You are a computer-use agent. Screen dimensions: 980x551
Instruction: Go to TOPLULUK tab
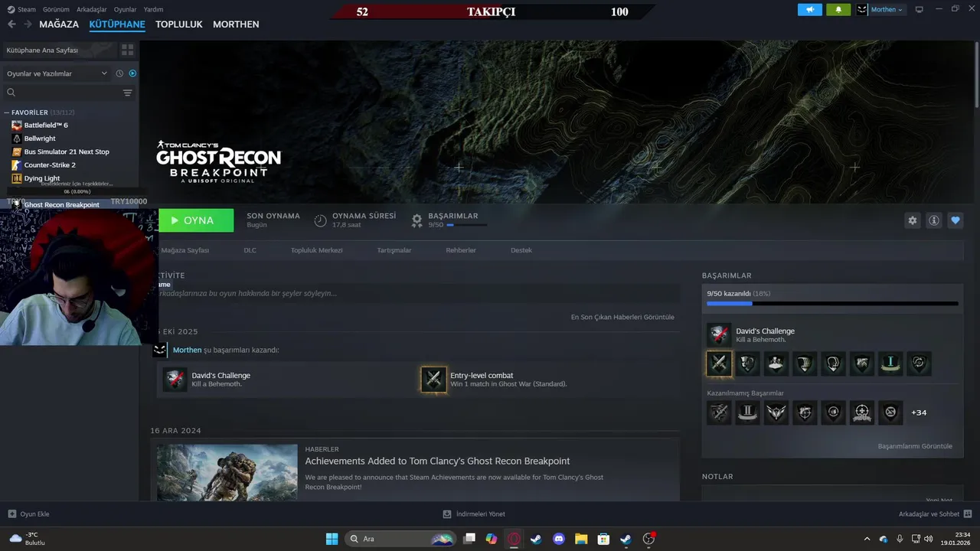click(179, 24)
